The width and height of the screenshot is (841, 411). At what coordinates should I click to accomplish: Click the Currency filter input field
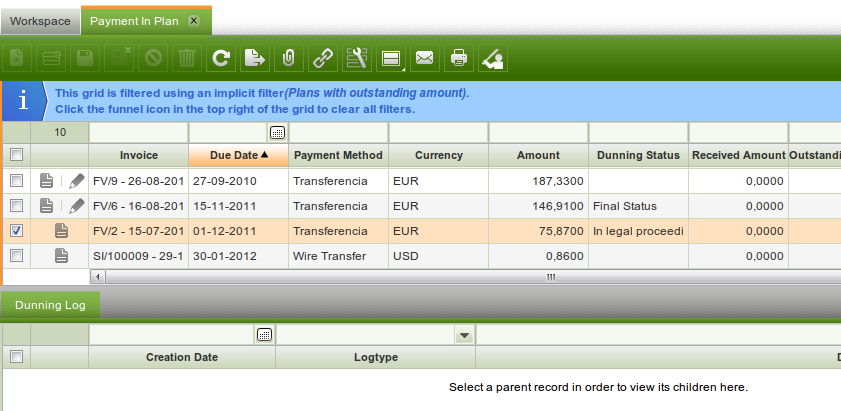439,133
